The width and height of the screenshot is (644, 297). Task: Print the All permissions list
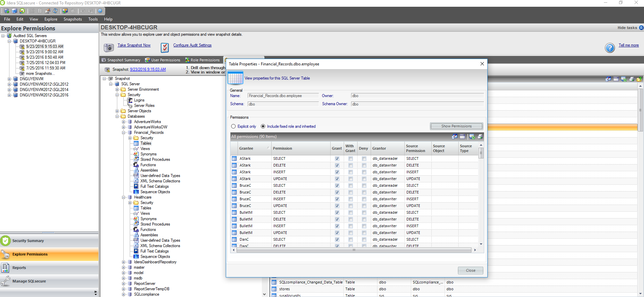tap(480, 137)
